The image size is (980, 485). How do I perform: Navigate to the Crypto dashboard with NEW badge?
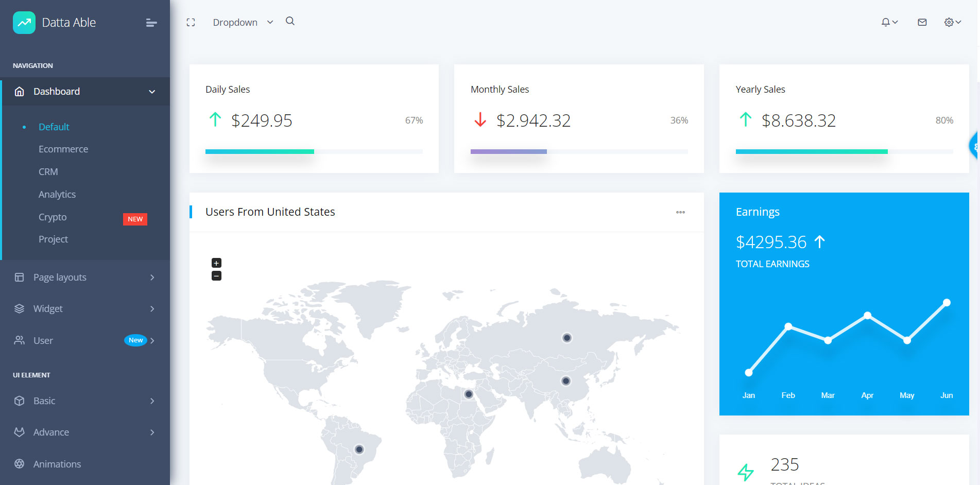tap(52, 217)
